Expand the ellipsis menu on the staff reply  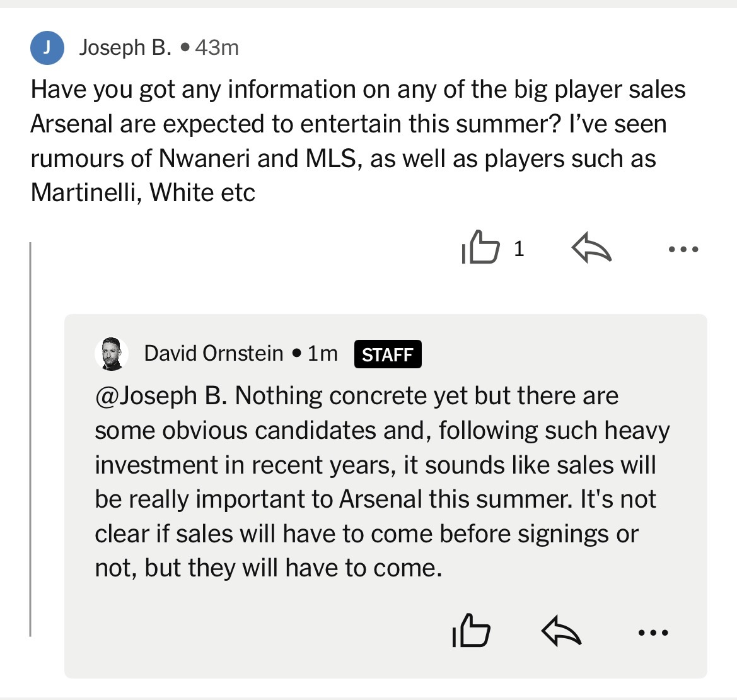tap(653, 633)
